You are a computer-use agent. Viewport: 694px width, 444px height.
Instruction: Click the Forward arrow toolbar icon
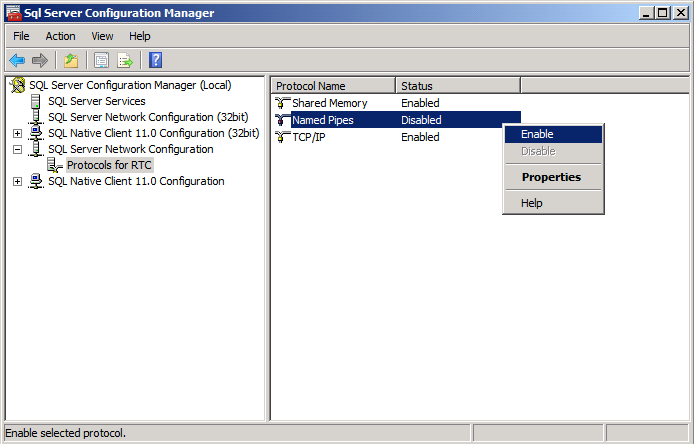click(40, 60)
